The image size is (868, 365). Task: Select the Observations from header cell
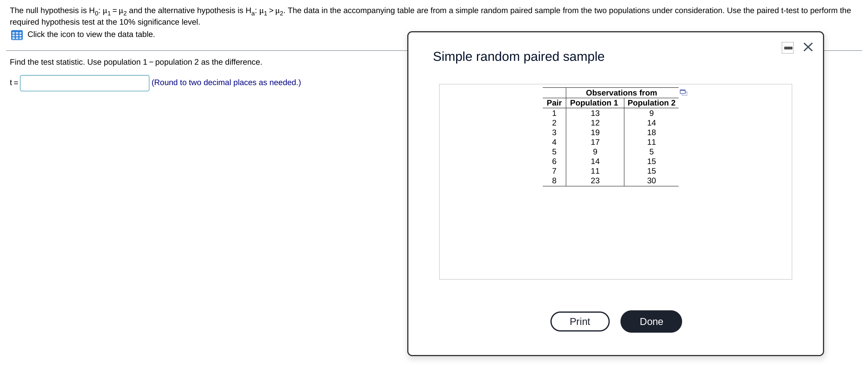pyautogui.click(x=621, y=92)
